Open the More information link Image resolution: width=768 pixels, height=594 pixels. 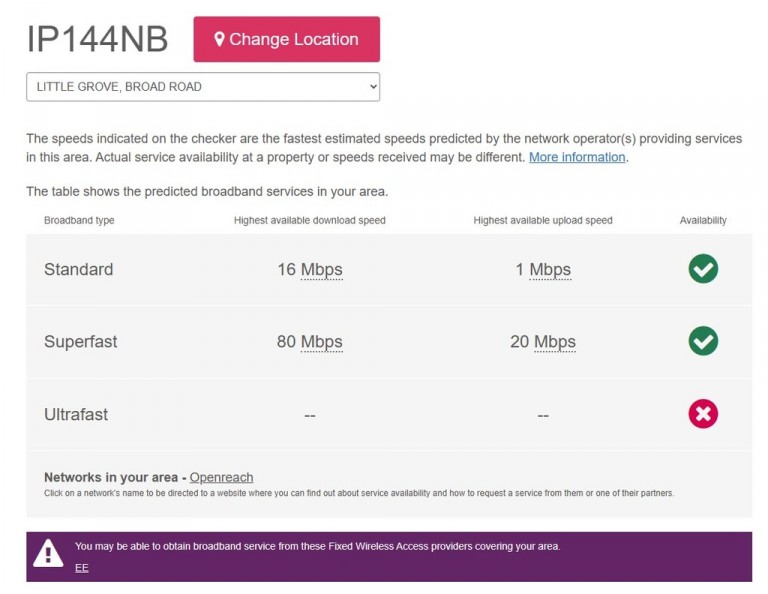click(577, 157)
